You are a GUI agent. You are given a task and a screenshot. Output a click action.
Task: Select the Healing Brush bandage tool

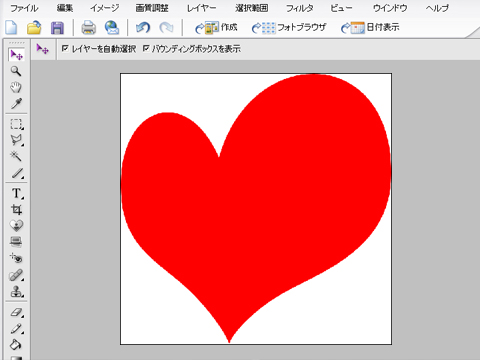point(16,275)
